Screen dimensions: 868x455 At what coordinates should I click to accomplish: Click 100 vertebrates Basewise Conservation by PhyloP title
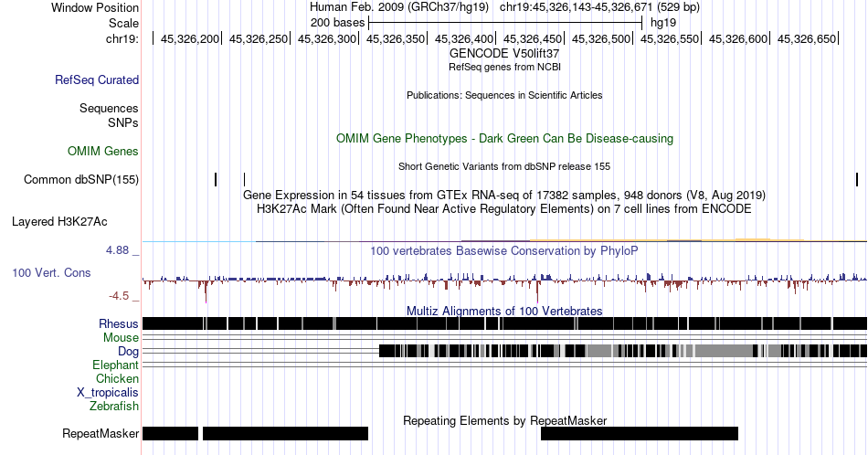click(504, 250)
